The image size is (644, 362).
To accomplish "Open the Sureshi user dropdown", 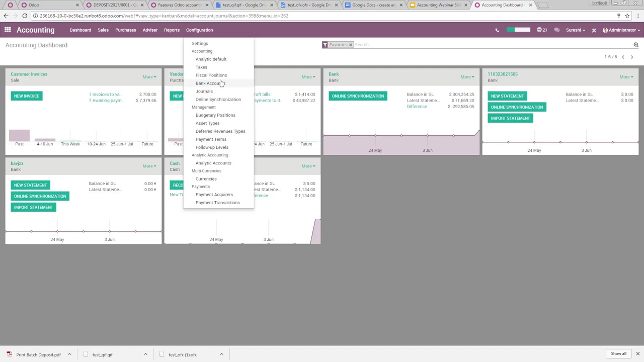I will [x=575, y=30].
